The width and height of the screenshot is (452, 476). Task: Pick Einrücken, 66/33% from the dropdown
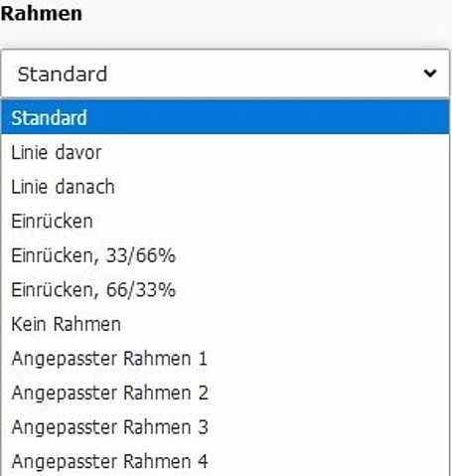click(x=226, y=290)
